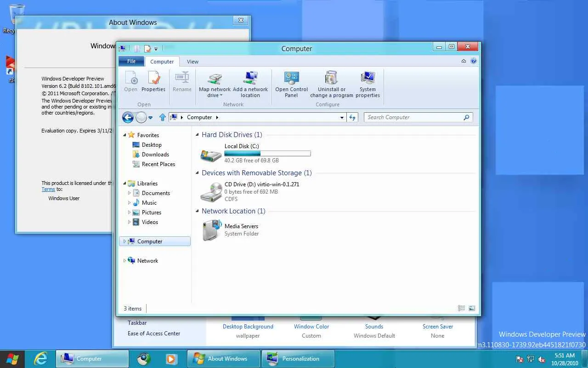
Task: Collapse Devices with Removable Storage group
Action: (x=197, y=173)
